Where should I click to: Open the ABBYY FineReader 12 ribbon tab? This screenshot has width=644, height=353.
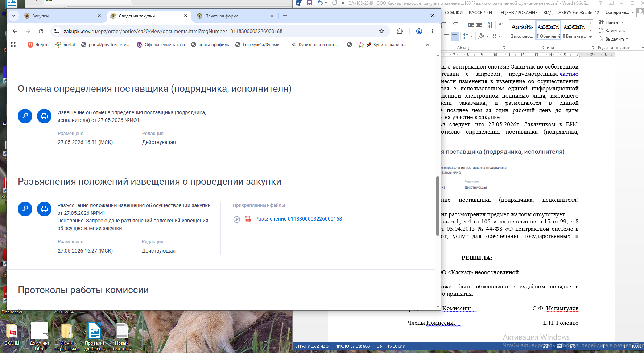(x=579, y=13)
